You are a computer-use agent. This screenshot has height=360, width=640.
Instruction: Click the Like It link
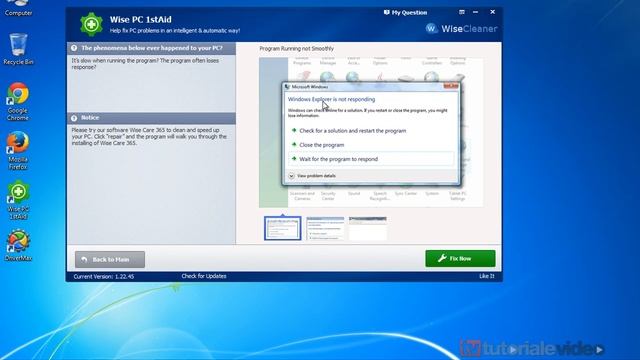pos(487,276)
